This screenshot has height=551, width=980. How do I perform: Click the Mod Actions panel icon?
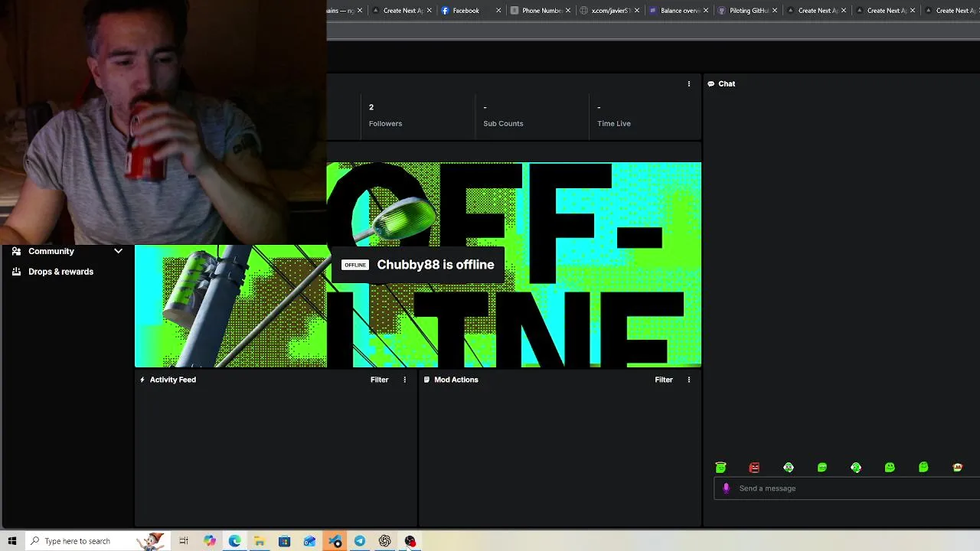[426, 380]
